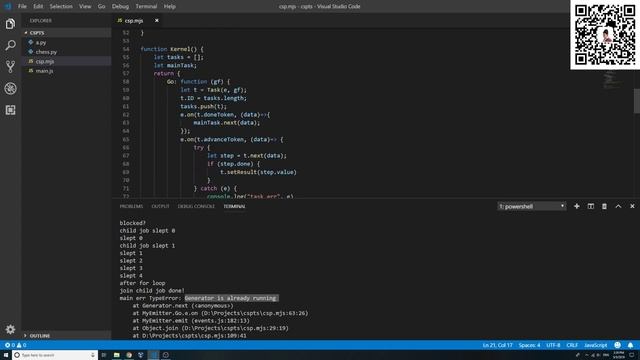Close the csp.mjs editor tab

156,20
